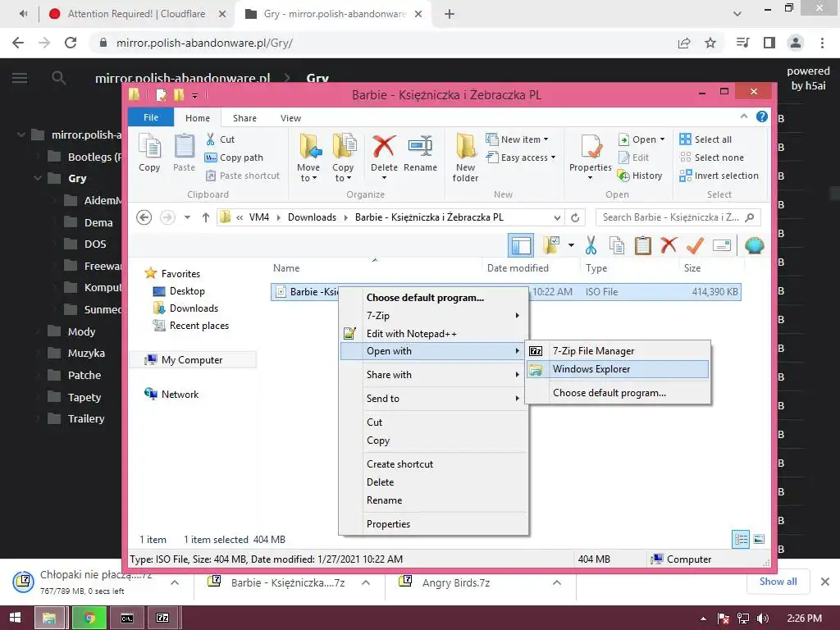Click Downloads breadcrumb in address bar

[x=312, y=217]
